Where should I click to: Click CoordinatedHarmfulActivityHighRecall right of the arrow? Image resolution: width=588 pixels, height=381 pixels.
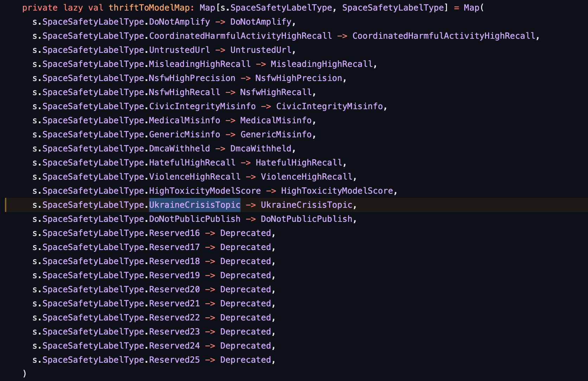pyautogui.click(x=443, y=36)
